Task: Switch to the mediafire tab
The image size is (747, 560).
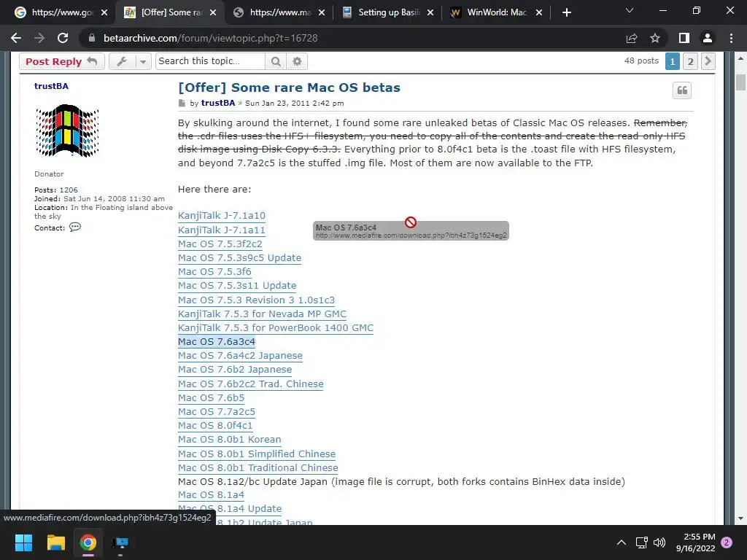Action: tap(279, 12)
